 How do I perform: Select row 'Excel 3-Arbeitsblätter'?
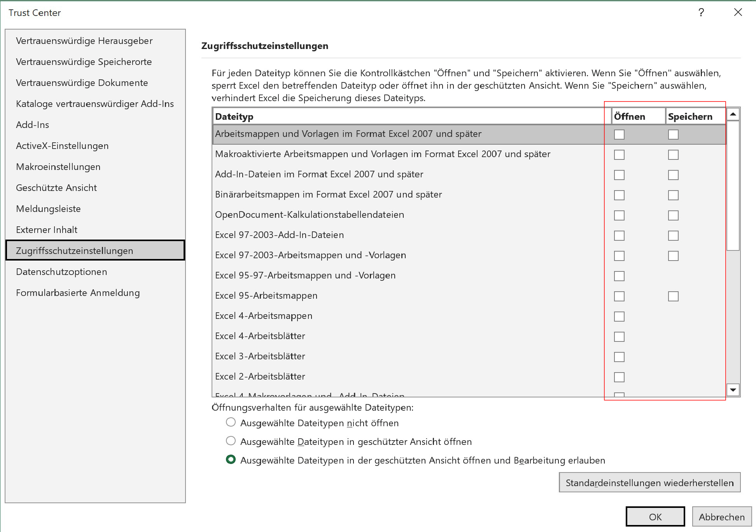pos(469,357)
